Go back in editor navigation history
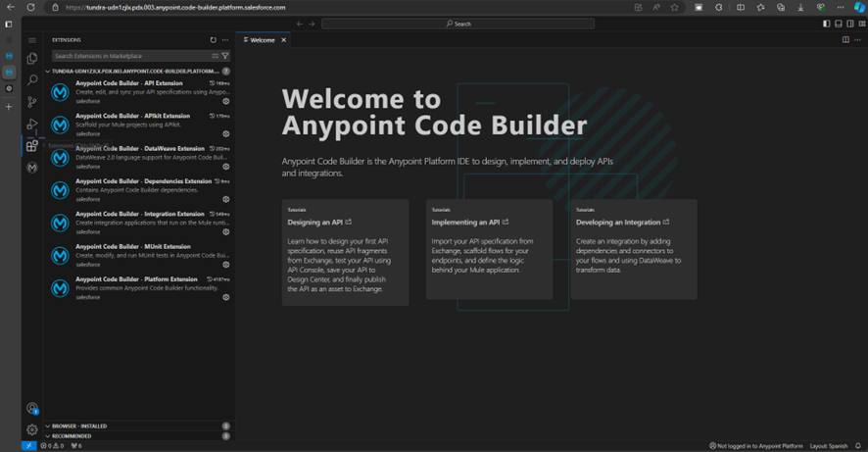Image resolution: width=868 pixels, height=452 pixels. click(300, 24)
